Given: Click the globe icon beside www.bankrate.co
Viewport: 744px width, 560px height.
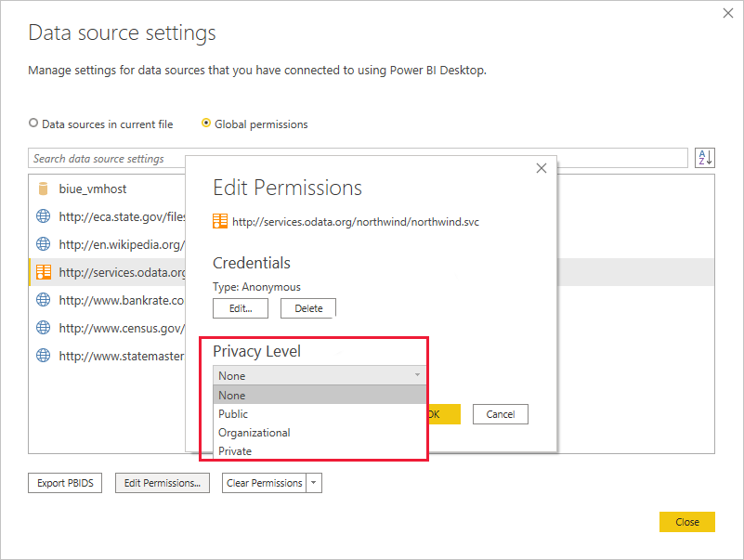Looking at the screenshot, I should (x=44, y=300).
